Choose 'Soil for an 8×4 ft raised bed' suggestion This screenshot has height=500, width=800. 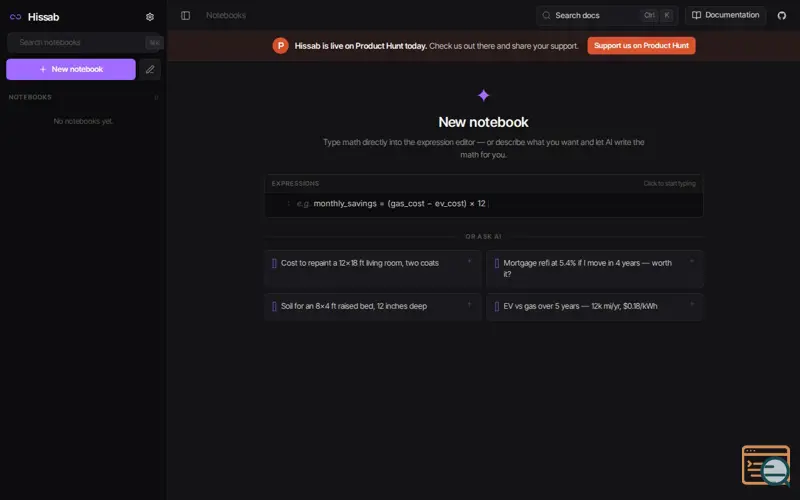click(372, 307)
